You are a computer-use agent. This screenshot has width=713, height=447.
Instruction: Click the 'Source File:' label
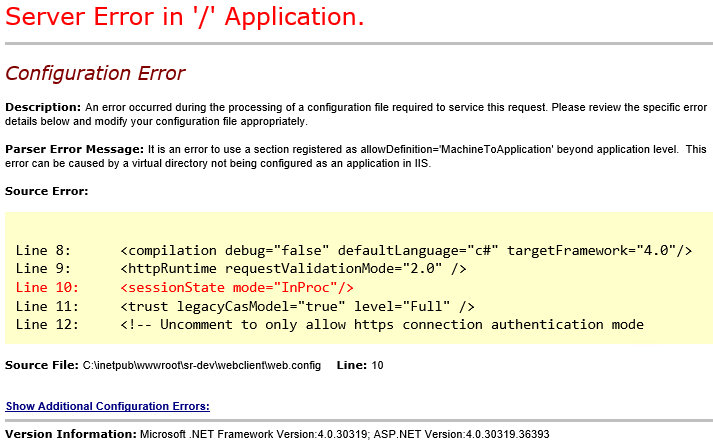42,365
